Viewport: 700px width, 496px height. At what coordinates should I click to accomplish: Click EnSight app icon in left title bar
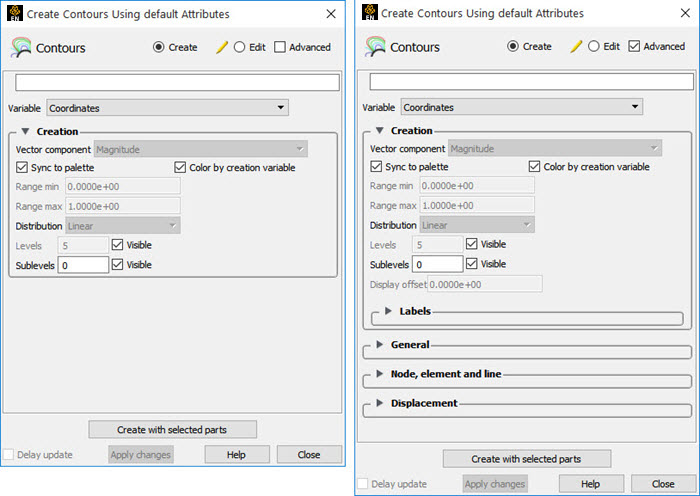[x=15, y=13]
